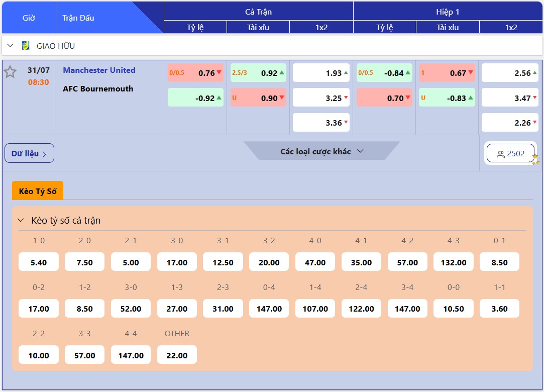This screenshot has width=544, height=392.
Task: Select full match 1x2 home odds 1.93
Action: tap(321, 73)
